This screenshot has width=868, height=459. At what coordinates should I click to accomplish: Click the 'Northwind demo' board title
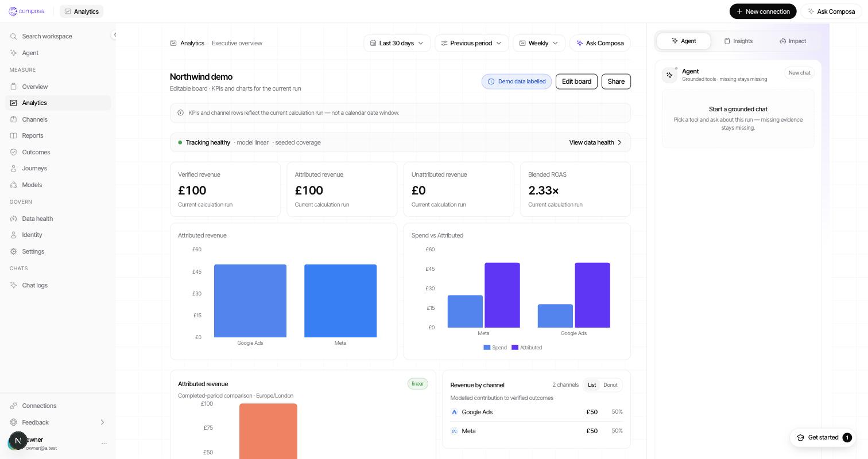pyautogui.click(x=201, y=77)
